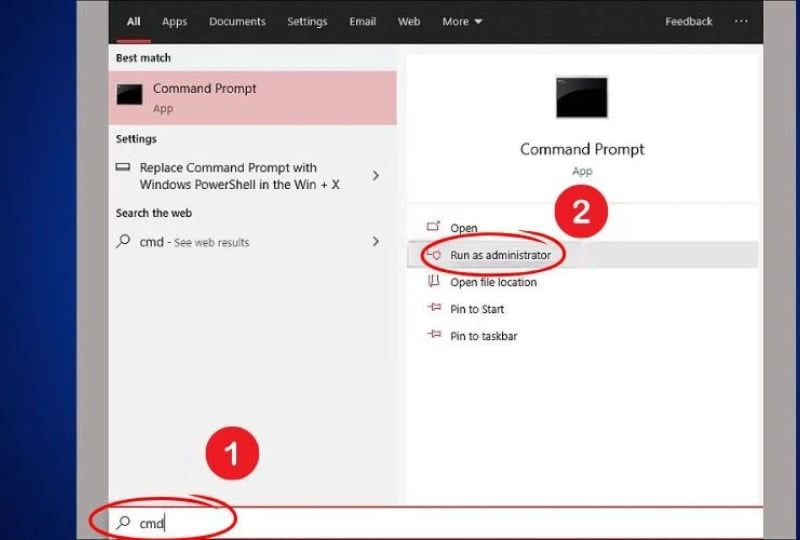The width and height of the screenshot is (800, 540).
Task: Click the Pin to Start pin icon
Action: [434, 308]
